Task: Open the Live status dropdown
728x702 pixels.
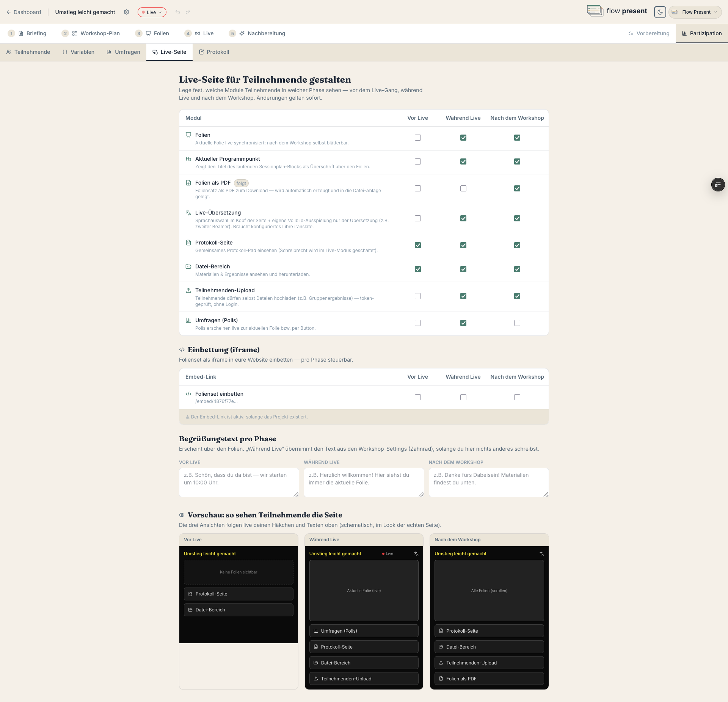Action: (152, 12)
